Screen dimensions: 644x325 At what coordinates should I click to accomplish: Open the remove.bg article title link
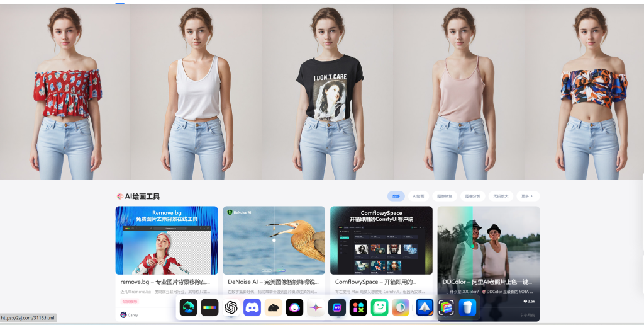tap(165, 282)
